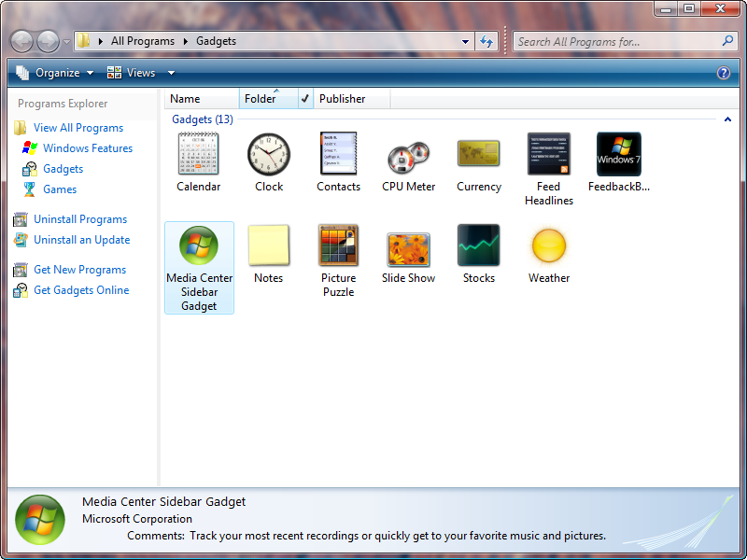Expand the All Programs breadcrumb arrow
Viewport: 747px width, 560px height.
(x=185, y=41)
